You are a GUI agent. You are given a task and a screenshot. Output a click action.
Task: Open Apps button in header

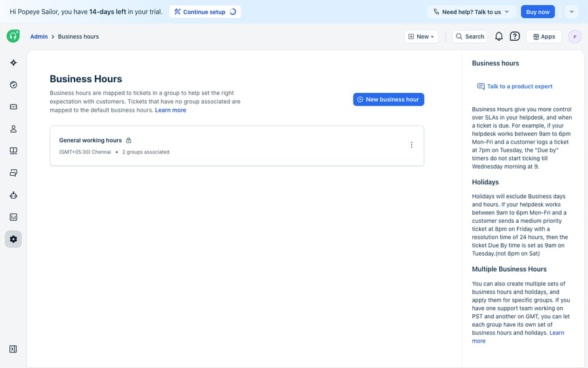(x=544, y=37)
